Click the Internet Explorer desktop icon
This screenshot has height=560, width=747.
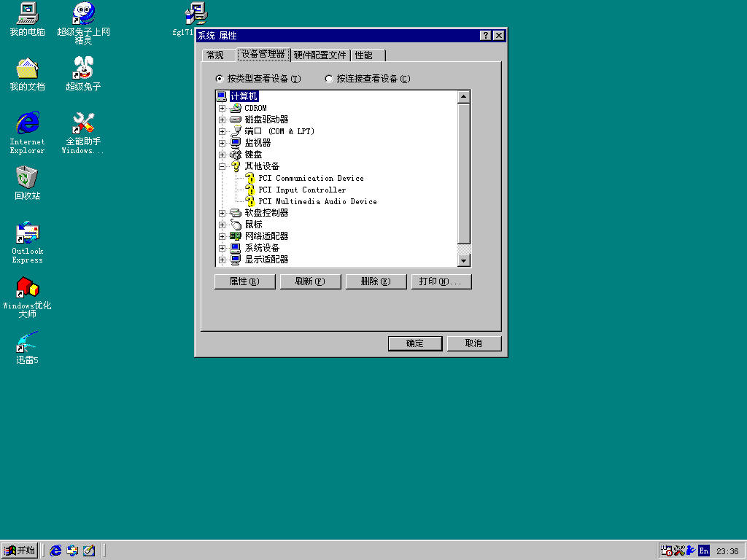27,133
